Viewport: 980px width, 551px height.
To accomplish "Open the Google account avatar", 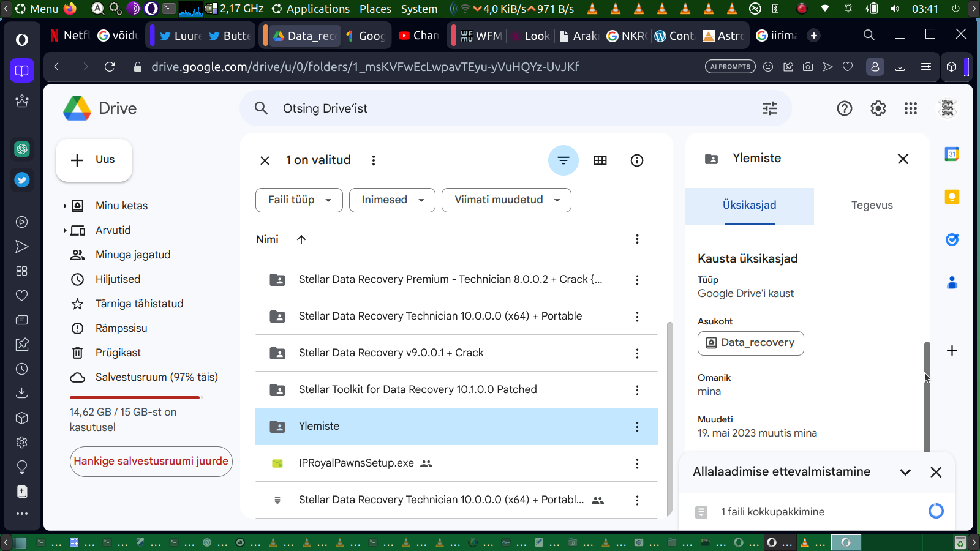I will [x=948, y=108].
